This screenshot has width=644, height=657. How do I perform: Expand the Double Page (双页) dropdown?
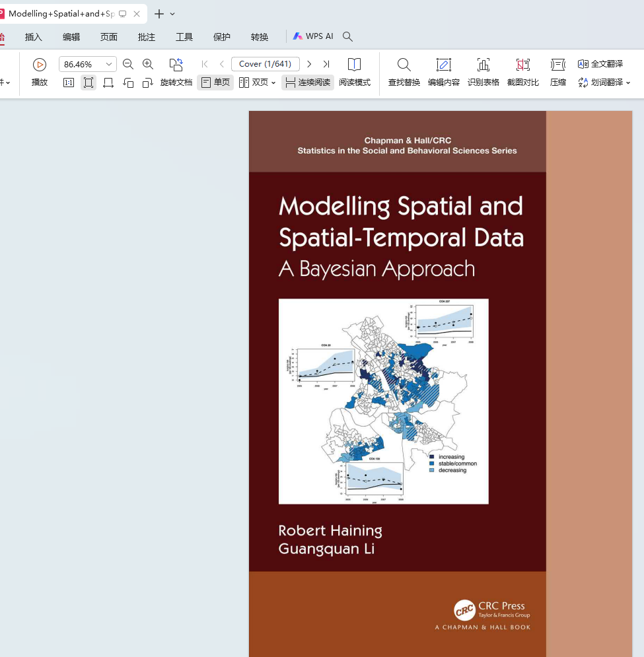273,83
